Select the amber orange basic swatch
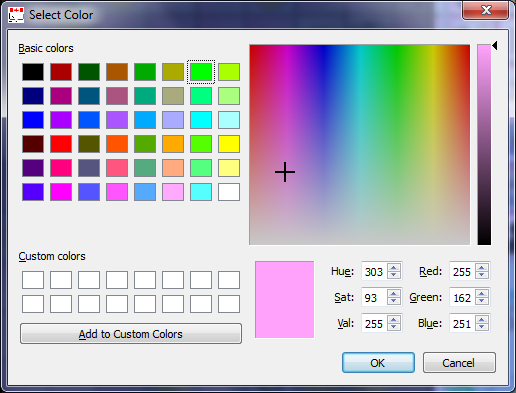This screenshot has height=393, width=516. tap(173, 144)
